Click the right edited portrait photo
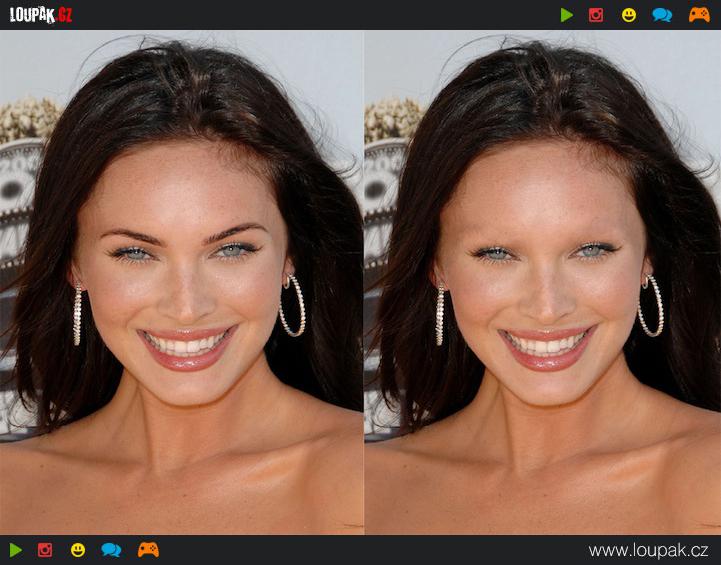The image size is (721, 565). 542,282
